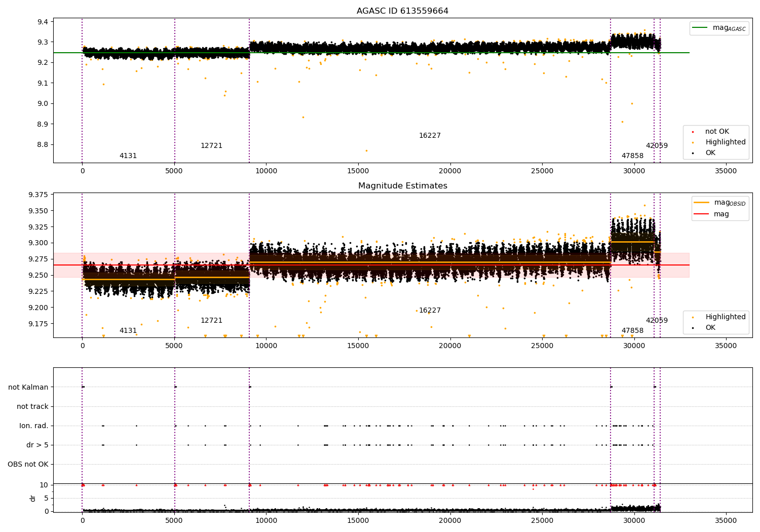Click x-axis tick 35000 in bottom plot
Screen dimensions: 760x532
tap(726, 520)
